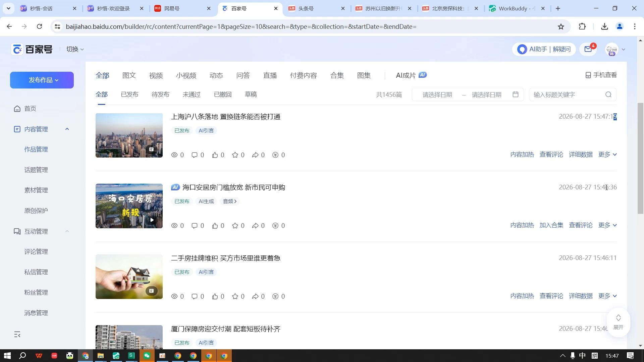This screenshot has height=362, width=644.
Task: Open the 发布作品 dropdown button
Action: [x=42, y=80]
